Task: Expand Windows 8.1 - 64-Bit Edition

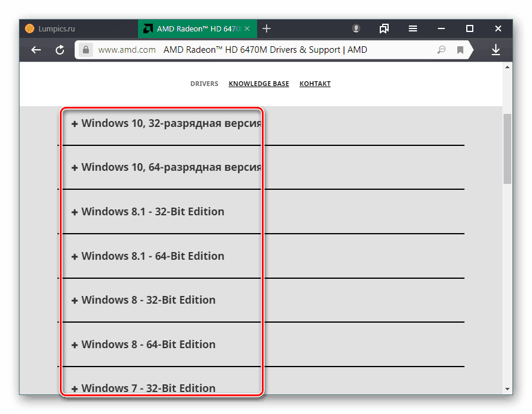Action: click(148, 256)
